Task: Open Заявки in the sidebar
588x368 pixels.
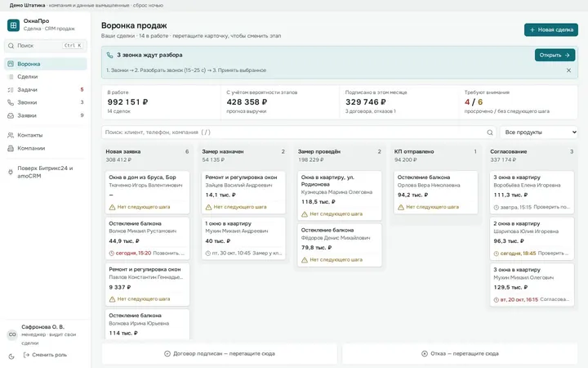Action: coord(46,115)
